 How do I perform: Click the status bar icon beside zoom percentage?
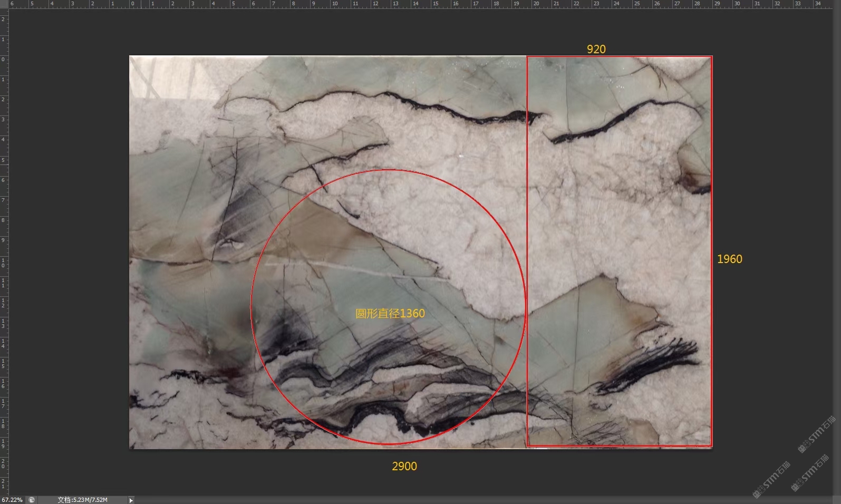[32, 500]
